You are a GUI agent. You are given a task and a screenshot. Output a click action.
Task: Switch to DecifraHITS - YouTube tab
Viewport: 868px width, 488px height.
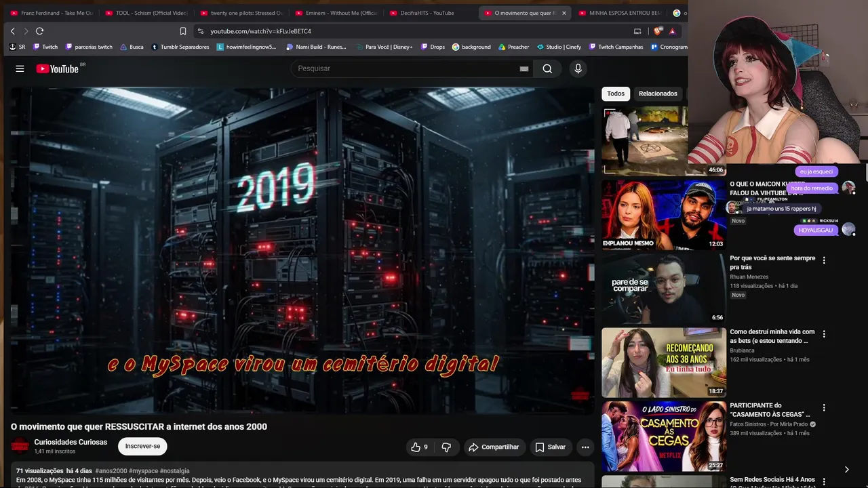coord(431,13)
